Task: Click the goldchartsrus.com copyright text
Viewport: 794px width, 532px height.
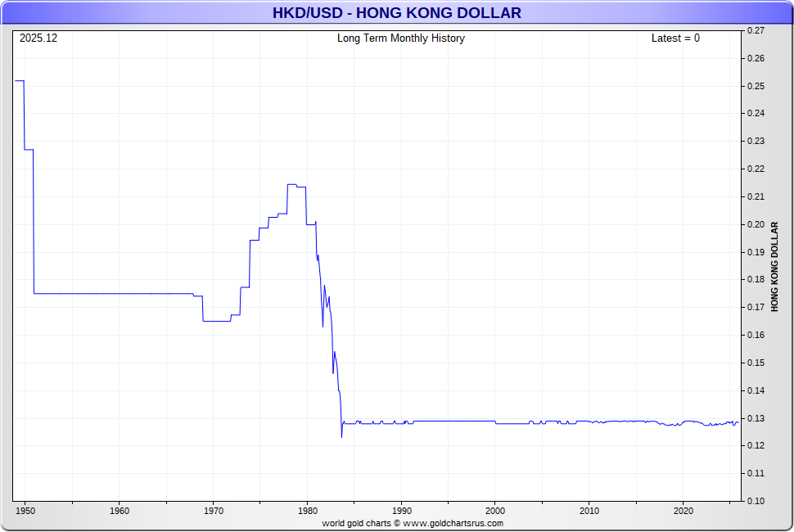Action: click(413, 523)
